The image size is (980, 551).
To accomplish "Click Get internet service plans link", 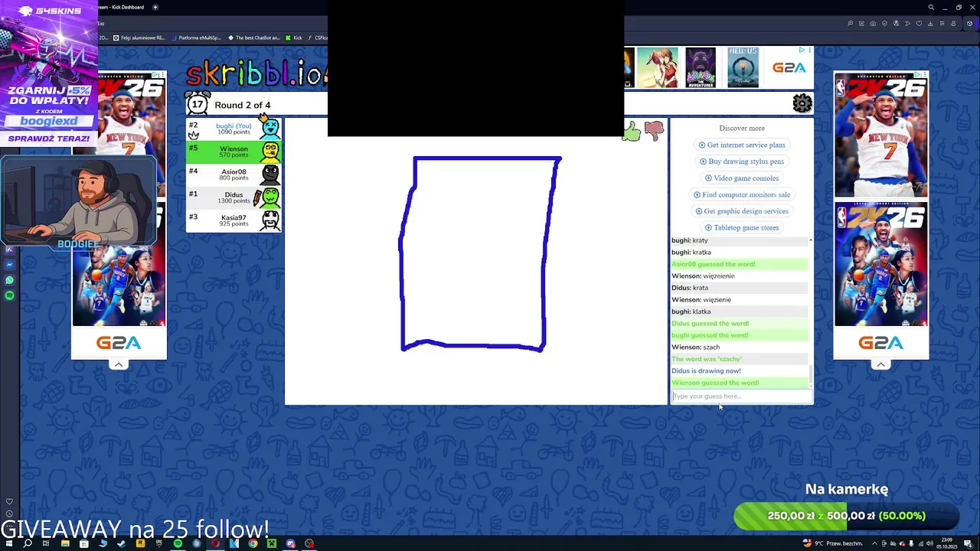I will (x=741, y=145).
